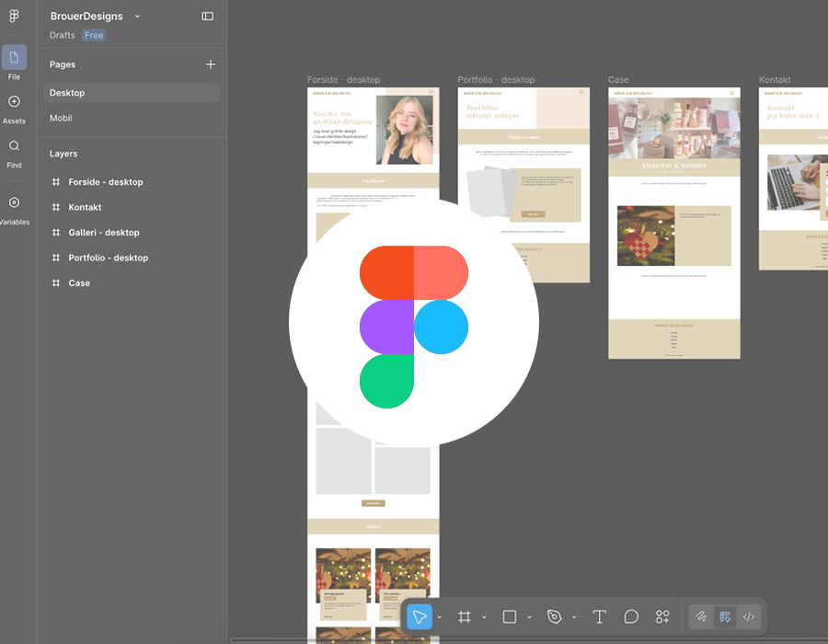
Task: Switch to Dev Mode code toggle
Action: coord(749,617)
